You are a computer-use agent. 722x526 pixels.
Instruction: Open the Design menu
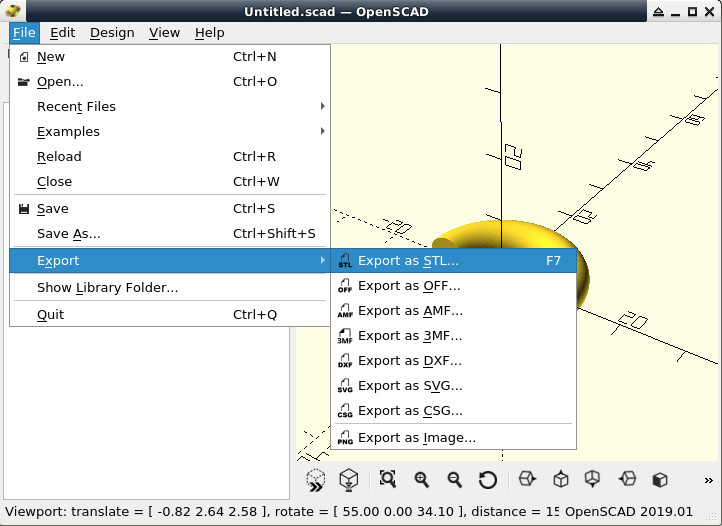tap(112, 33)
